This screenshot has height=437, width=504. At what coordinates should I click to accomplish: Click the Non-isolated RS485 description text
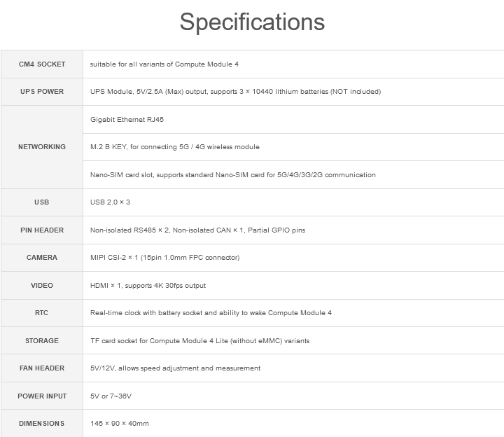197,230
